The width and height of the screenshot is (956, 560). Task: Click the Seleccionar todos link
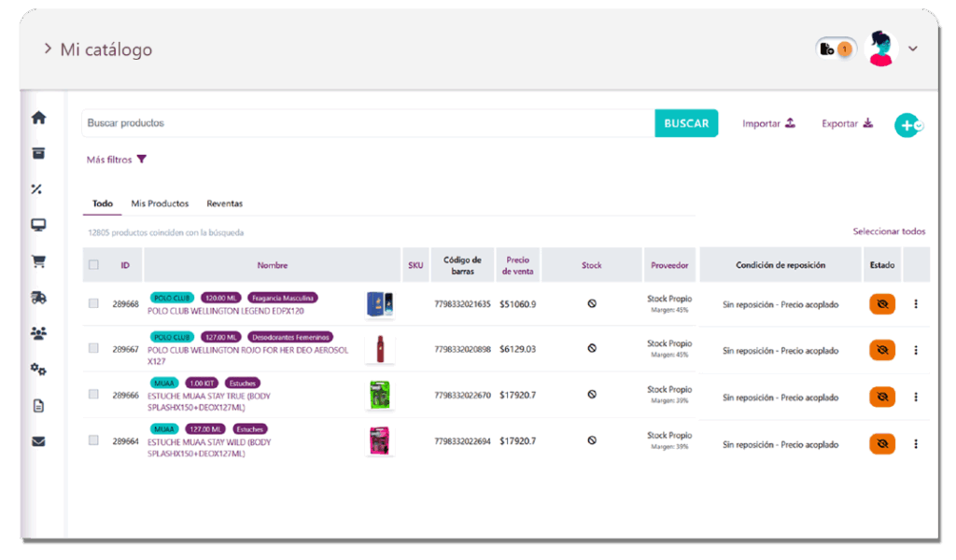[889, 231]
